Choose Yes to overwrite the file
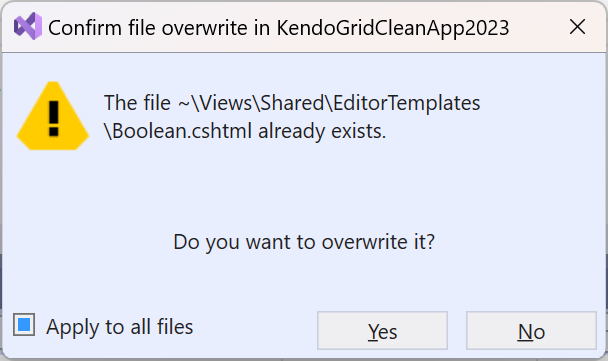The height and width of the screenshot is (361, 608). [382, 330]
